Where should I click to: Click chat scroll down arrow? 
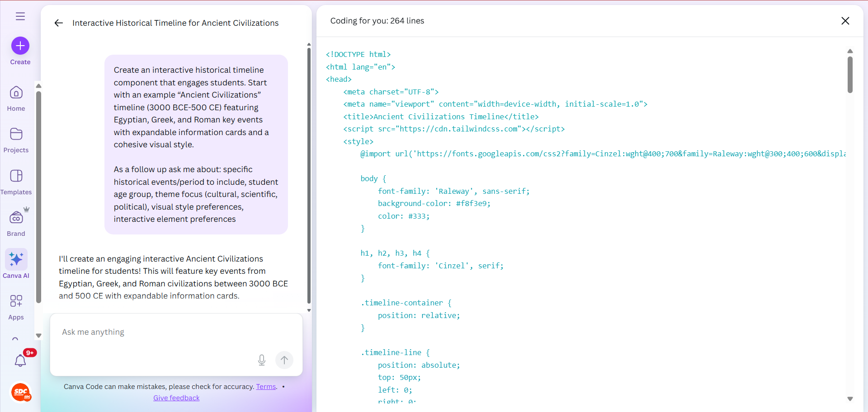309,310
